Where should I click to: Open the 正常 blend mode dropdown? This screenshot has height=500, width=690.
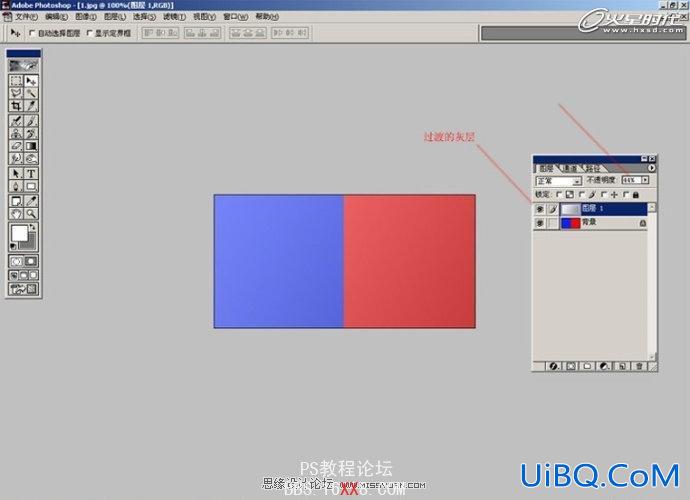[x=559, y=181]
